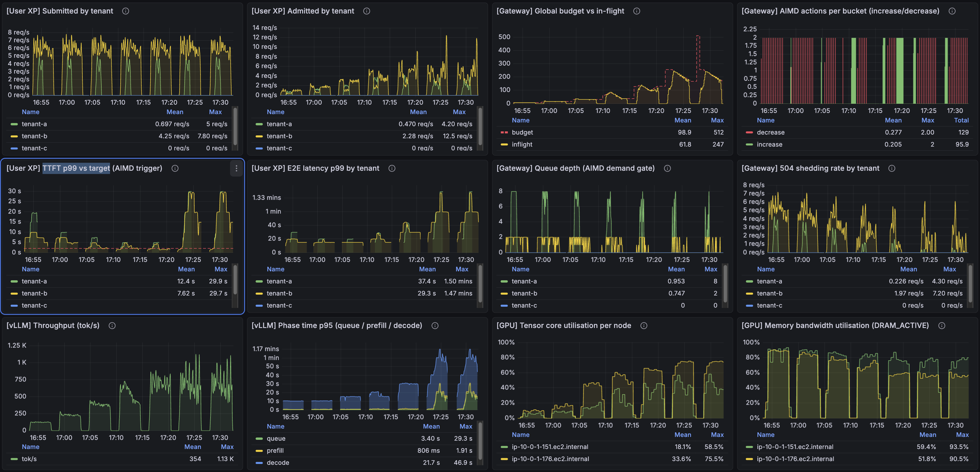The width and height of the screenshot is (980, 472).
Task: Open Submitted by tenant panel title menu
Action: coord(60,11)
